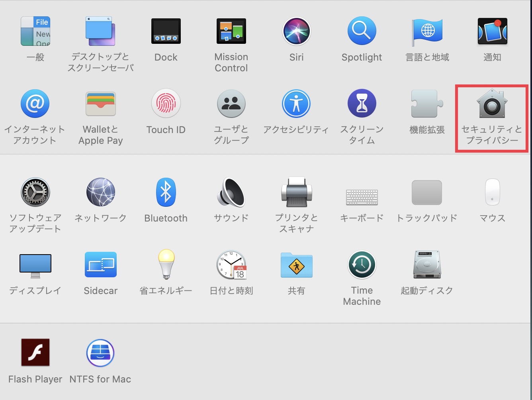532x400 pixels.
Task: Open Spotlight preferences
Action: click(x=362, y=31)
